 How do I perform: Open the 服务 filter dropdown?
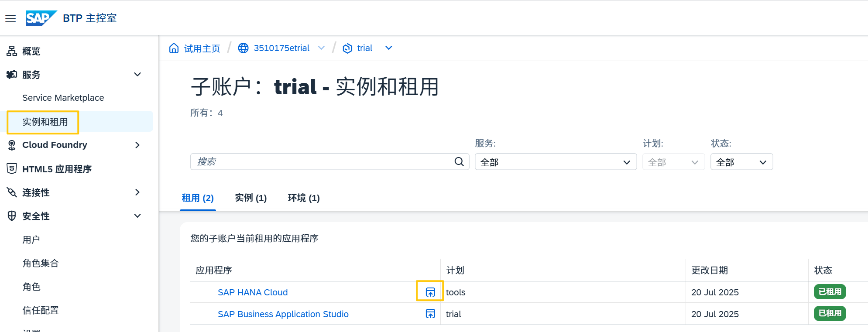pyautogui.click(x=556, y=162)
